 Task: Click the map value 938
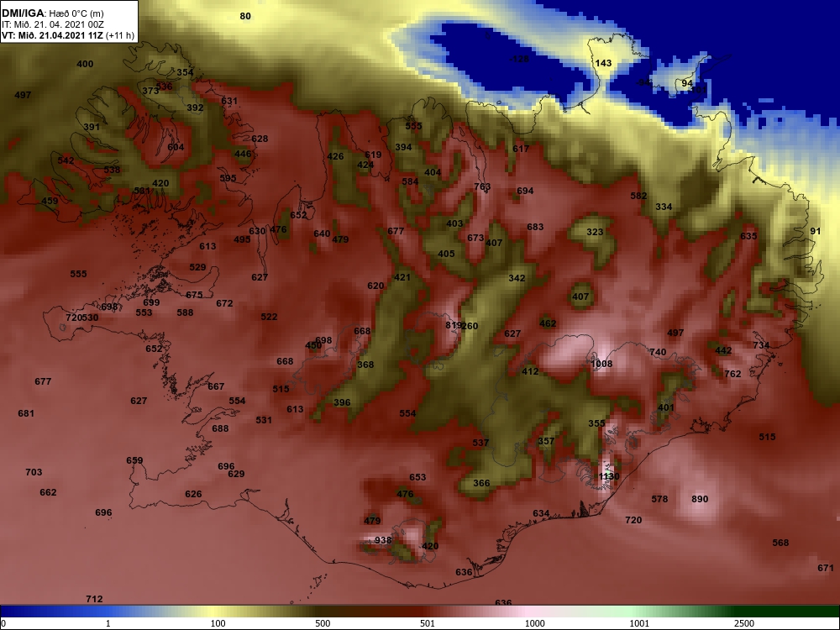tap(383, 540)
